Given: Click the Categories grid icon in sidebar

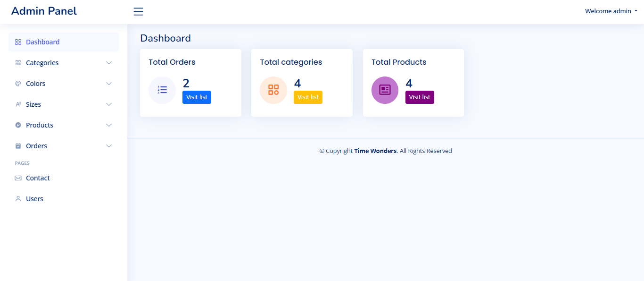Looking at the screenshot, I should (18, 63).
